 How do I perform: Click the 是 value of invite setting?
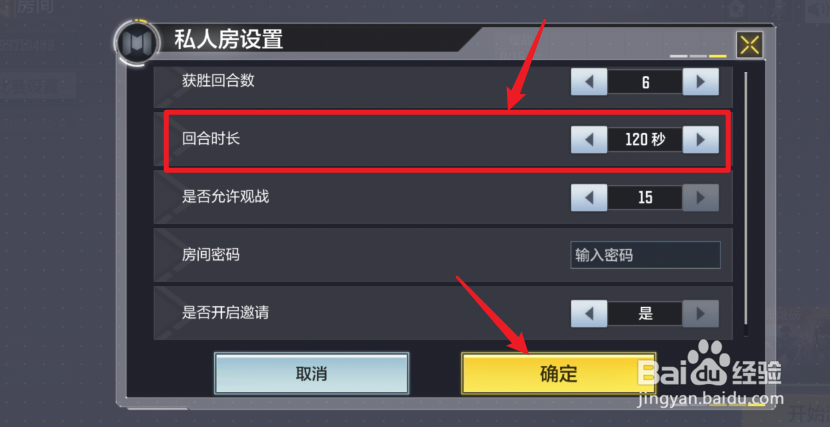[645, 314]
